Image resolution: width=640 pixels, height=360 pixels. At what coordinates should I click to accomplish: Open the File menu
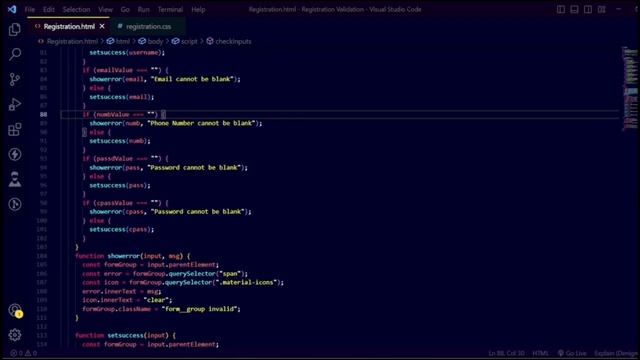[x=30, y=9]
